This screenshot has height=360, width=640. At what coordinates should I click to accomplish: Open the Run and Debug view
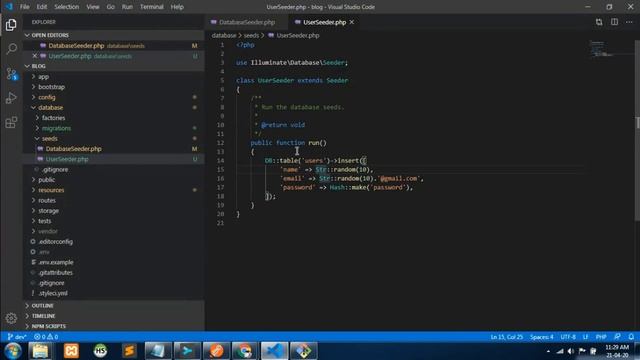coord(11,98)
